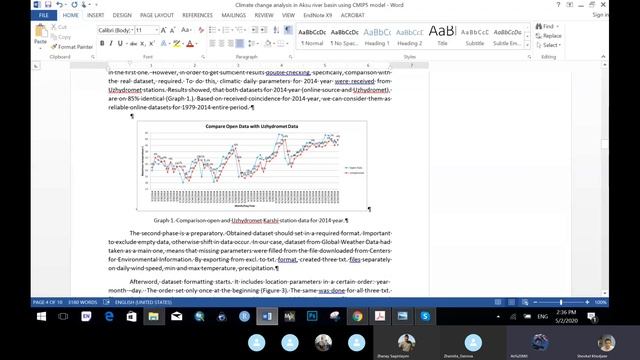Apply the red font color
This screenshot has width=640, height=360.
[190, 43]
